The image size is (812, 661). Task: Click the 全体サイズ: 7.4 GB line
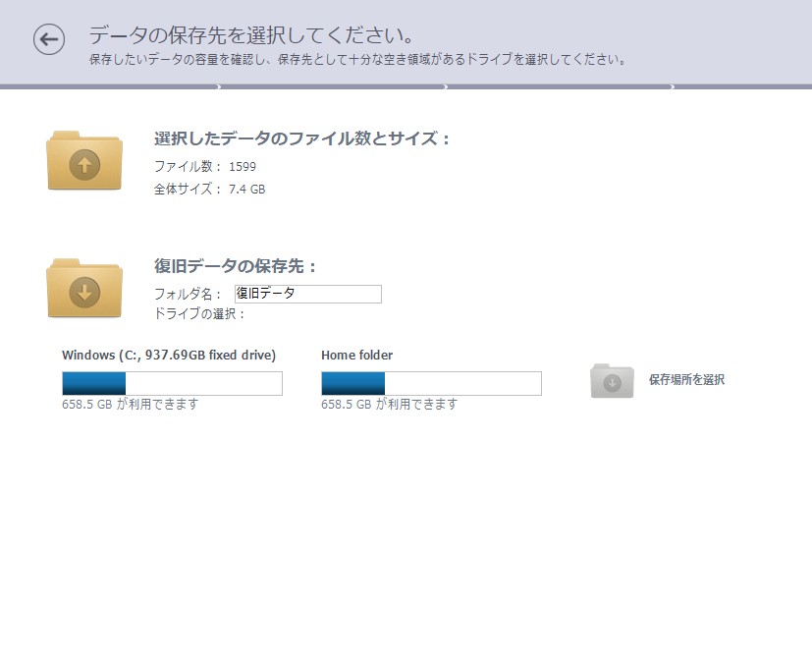[x=210, y=190]
